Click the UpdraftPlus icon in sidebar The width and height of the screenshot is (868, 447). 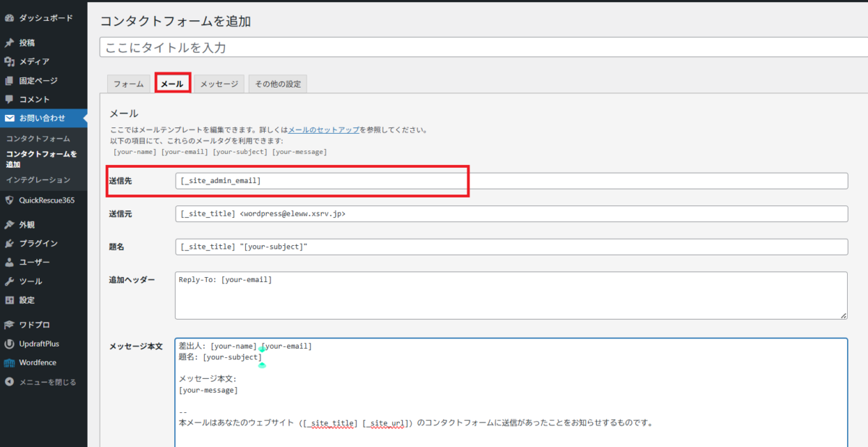[9, 344]
